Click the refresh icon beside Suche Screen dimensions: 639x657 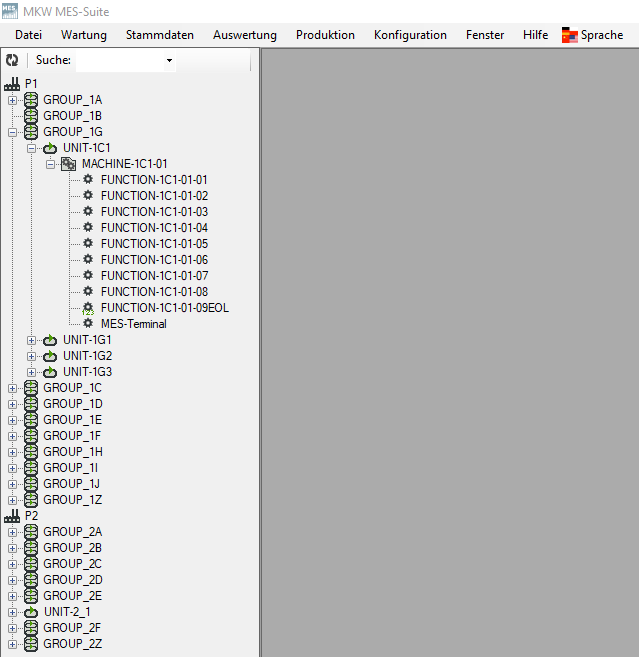point(12,61)
